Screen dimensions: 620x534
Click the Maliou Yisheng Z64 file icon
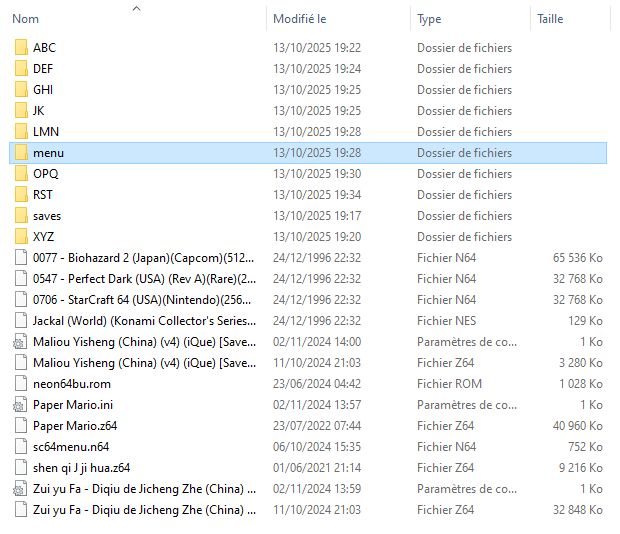[21, 362]
